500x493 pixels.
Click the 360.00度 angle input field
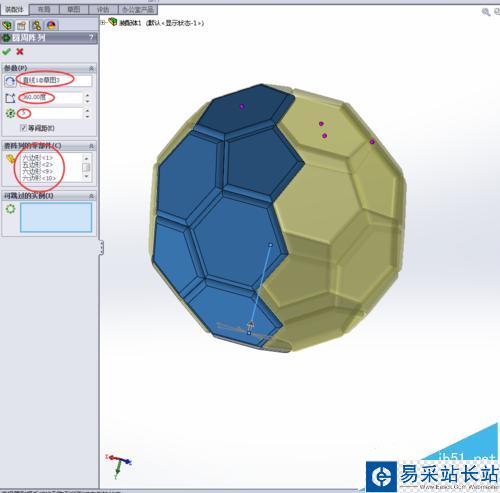tap(50, 98)
